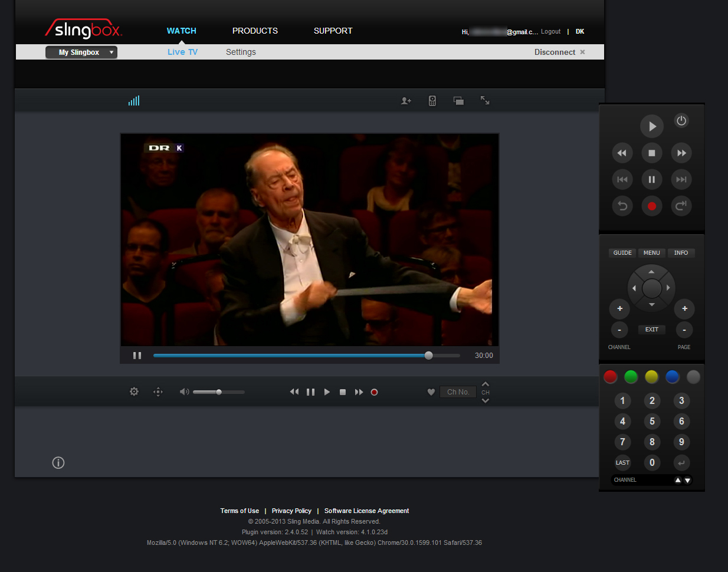Open the PRODUCTS menu
The height and width of the screenshot is (572, 728).
coord(255,31)
